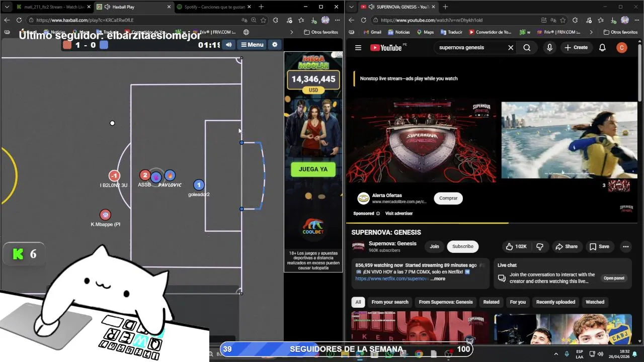Click the Comprar ad button

(448, 198)
